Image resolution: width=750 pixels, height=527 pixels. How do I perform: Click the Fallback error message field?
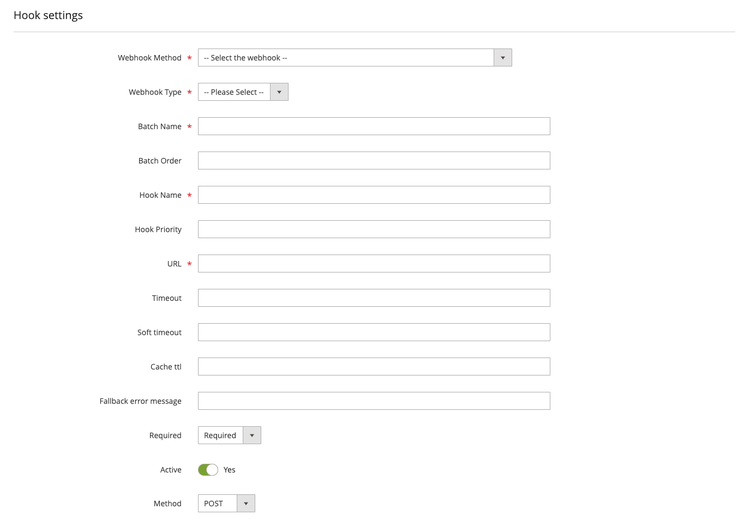(374, 401)
